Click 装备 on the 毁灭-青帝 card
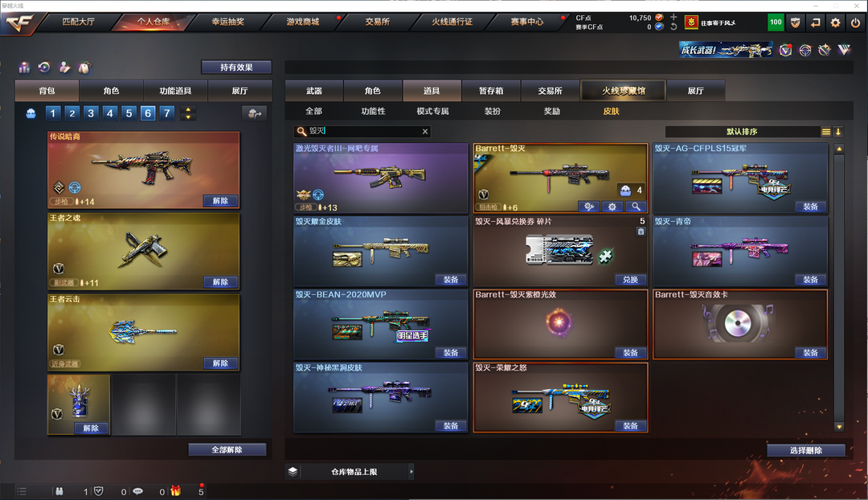Viewport: 868px width, 500px height. (810, 280)
